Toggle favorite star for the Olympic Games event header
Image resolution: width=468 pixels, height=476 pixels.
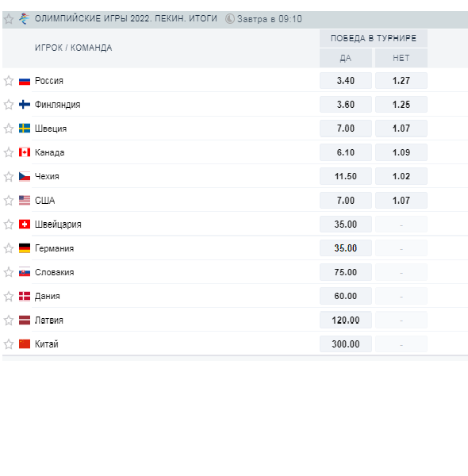pos(9,19)
